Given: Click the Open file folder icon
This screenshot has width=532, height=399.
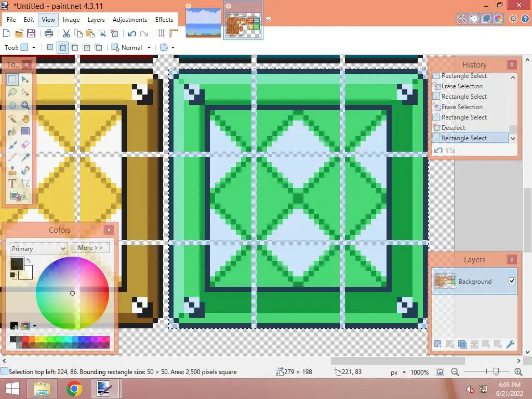Looking at the screenshot, I should (x=19, y=33).
